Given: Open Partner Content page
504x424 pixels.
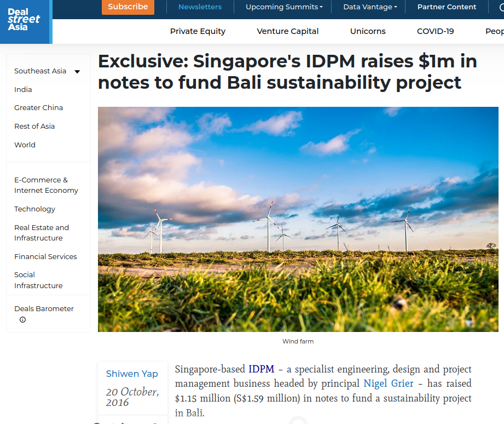Looking at the screenshot, I should point(447,7).
